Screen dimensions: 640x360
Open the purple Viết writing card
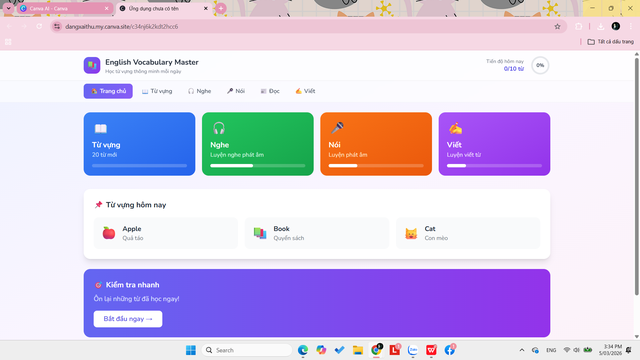494,144
